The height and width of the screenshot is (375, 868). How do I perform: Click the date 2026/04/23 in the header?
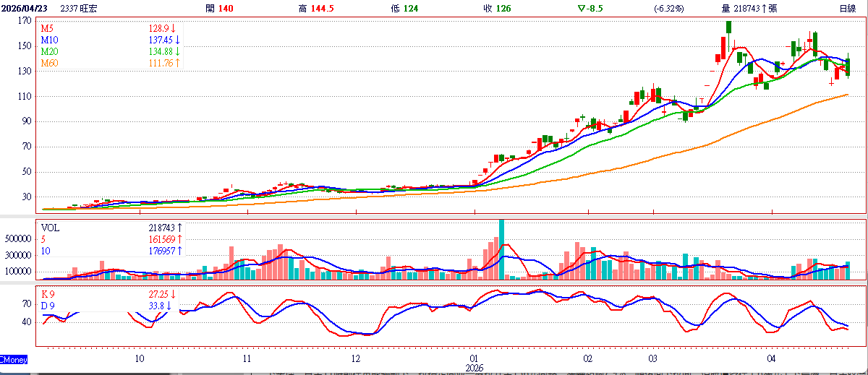pyautogui.click(x=28, y=9)
